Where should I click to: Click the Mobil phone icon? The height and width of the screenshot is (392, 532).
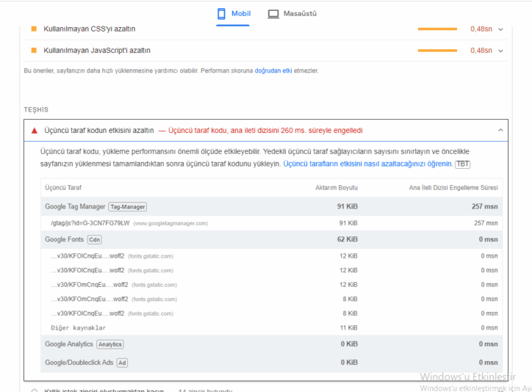pyautogui.click(x=221, y=14)
